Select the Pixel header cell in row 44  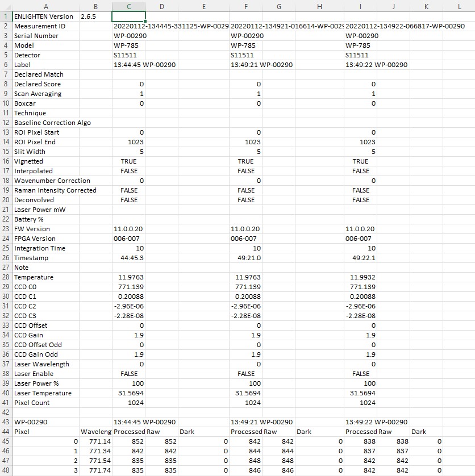point(45,432)
